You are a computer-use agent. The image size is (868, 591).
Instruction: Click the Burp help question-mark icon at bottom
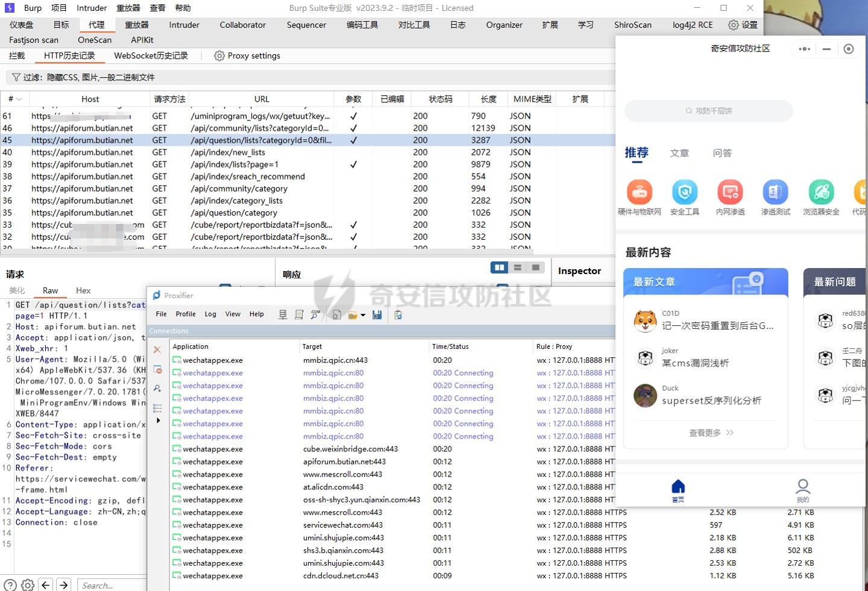10,585
